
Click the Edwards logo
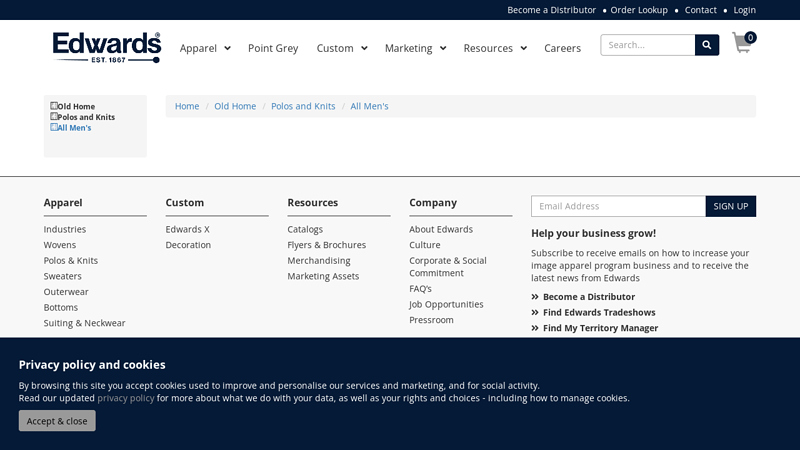[x=107, y=47]
